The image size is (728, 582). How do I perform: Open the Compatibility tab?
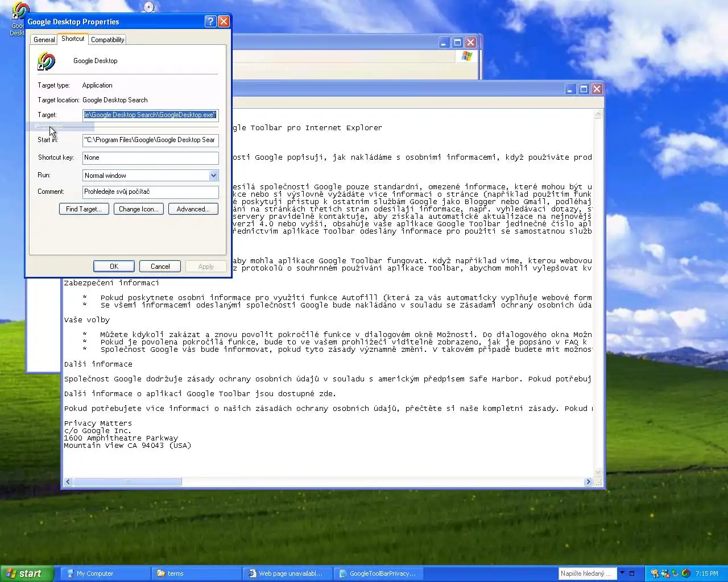click(x=107, y=40)
